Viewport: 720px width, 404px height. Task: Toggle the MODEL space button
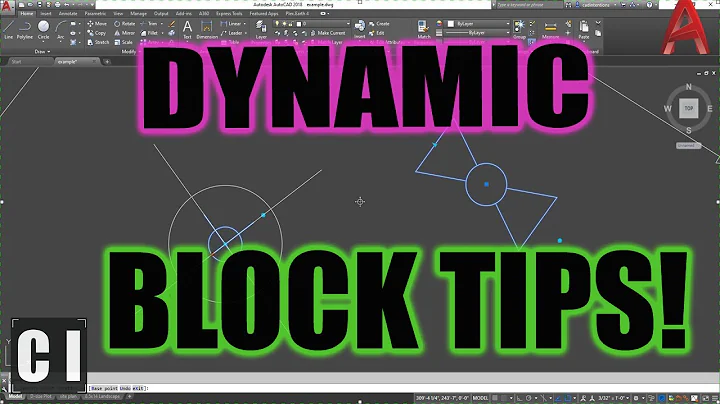pos(480,398)
